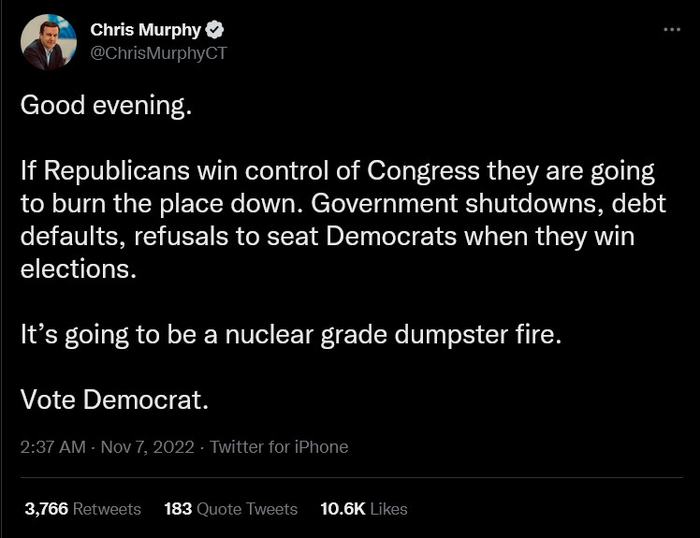Click the "Vote Democrat." line

114,399
